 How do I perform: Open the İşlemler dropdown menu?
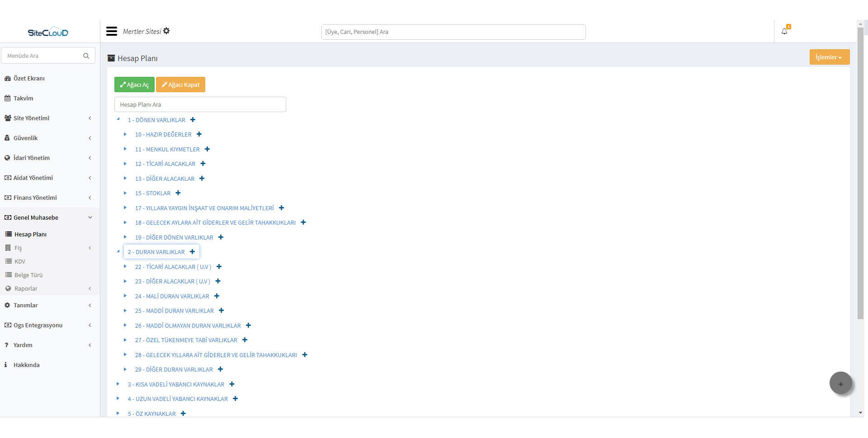(x=829, y=57)
